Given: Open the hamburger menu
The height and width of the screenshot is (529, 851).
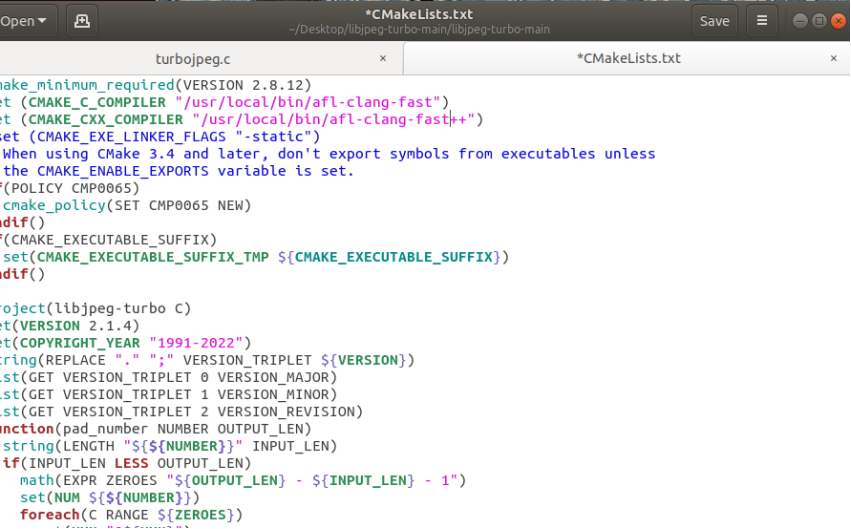Looking at the screenshot, I should [762, 21].
